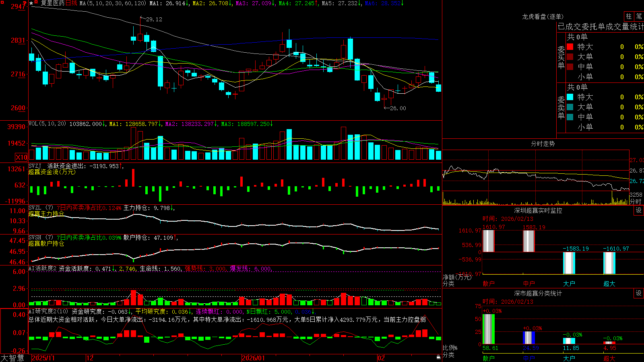Click the SVZJ indicator label

[35, 166]
